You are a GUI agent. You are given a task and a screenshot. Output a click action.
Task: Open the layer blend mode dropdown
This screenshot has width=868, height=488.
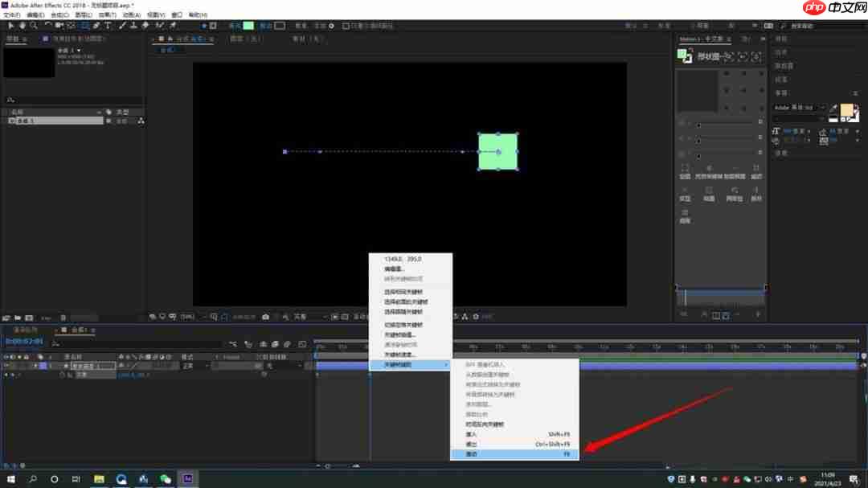[x=195, y=366]
